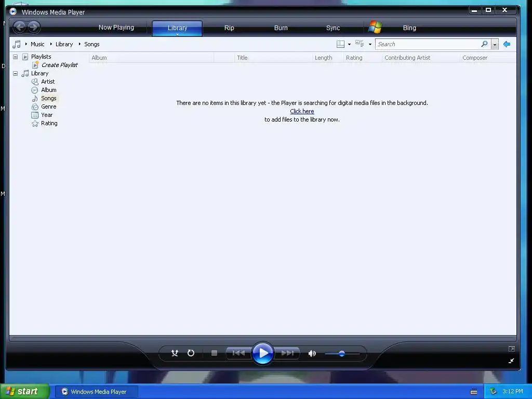Screen dimensions: 532x399
Task: Sort by the Title column header
Action: (273, 58)
